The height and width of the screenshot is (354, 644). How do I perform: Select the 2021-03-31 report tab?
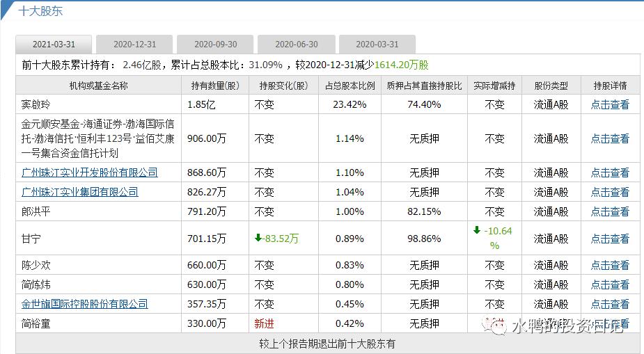pyautogui.click(x=54, y=45)
